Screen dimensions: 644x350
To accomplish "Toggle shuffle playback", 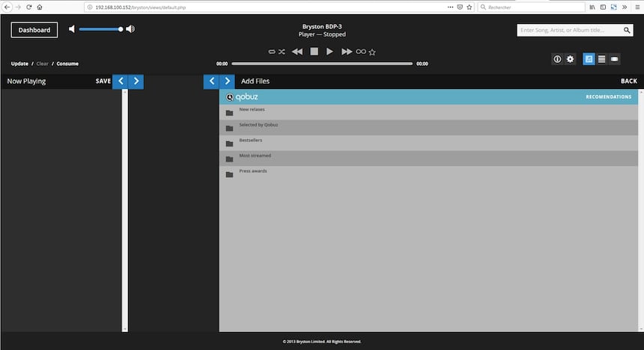I will point(282,52).
